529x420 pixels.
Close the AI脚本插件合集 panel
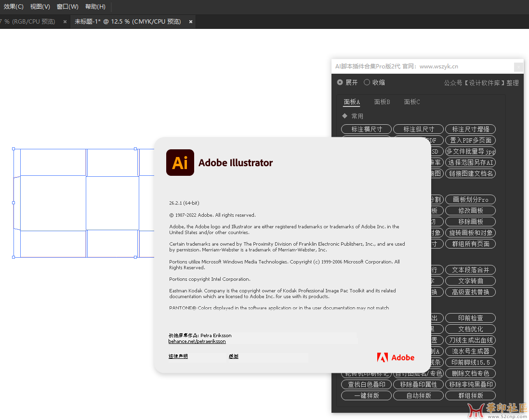[x=518, y=67]
